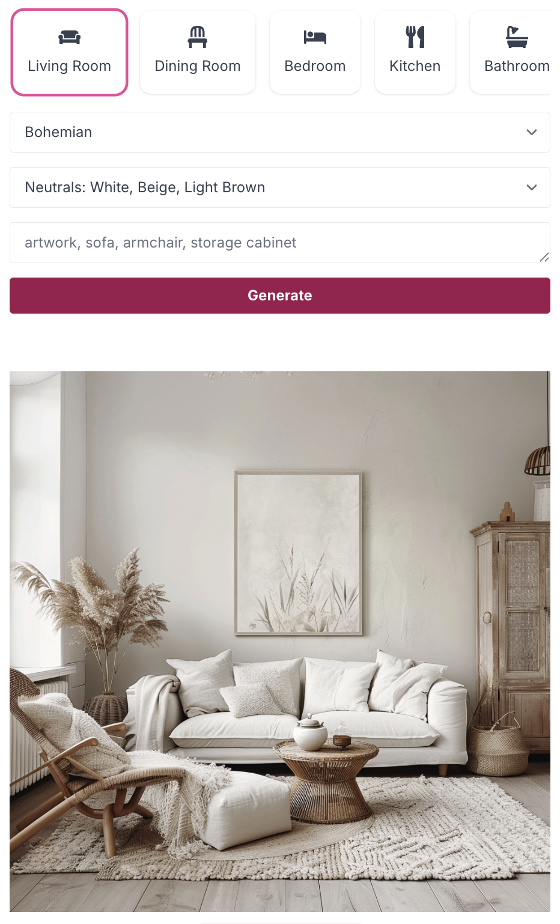Pick the Kitchen label text
The image size is (560, 924).
415,66
